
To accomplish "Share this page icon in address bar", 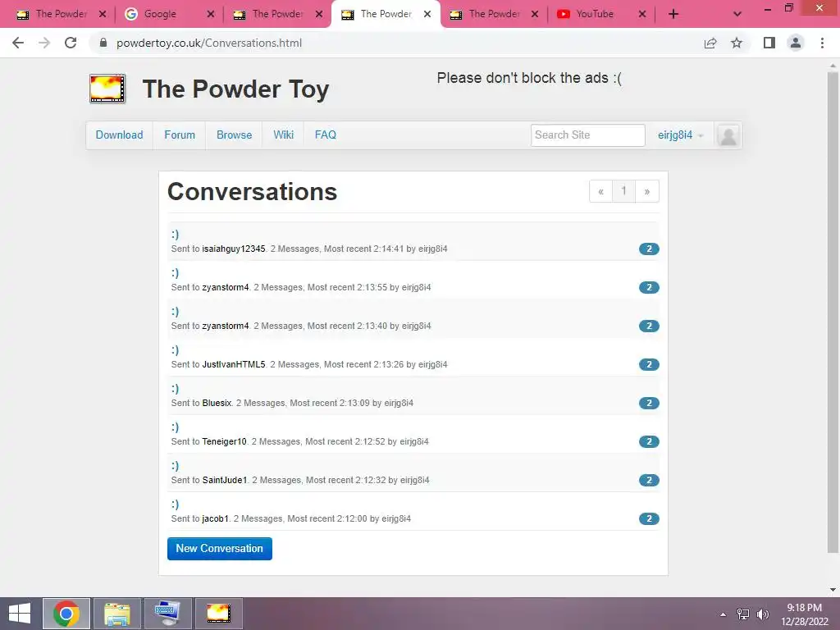I will click(x=710, y=43).
